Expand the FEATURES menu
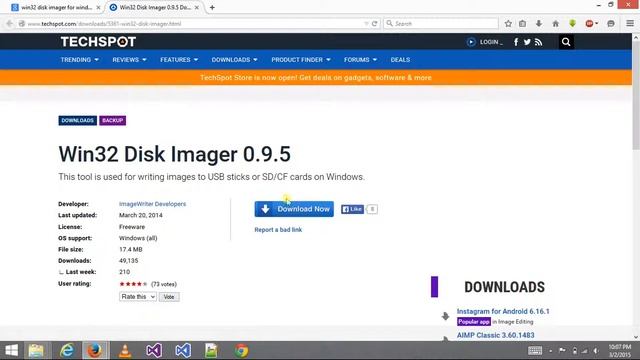This screenshot has width=640, height=360. click(179, 60)
